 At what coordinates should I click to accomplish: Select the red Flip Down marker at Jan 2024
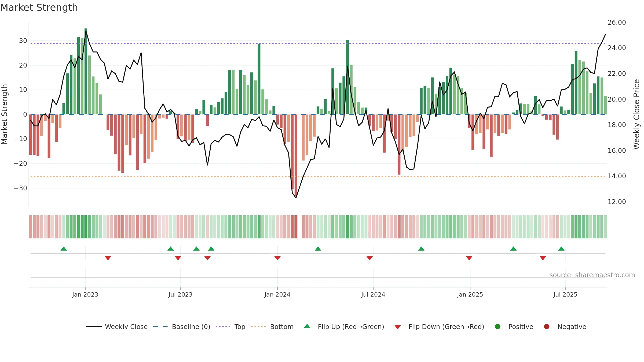pyautogui.click(x=277, y=258)
